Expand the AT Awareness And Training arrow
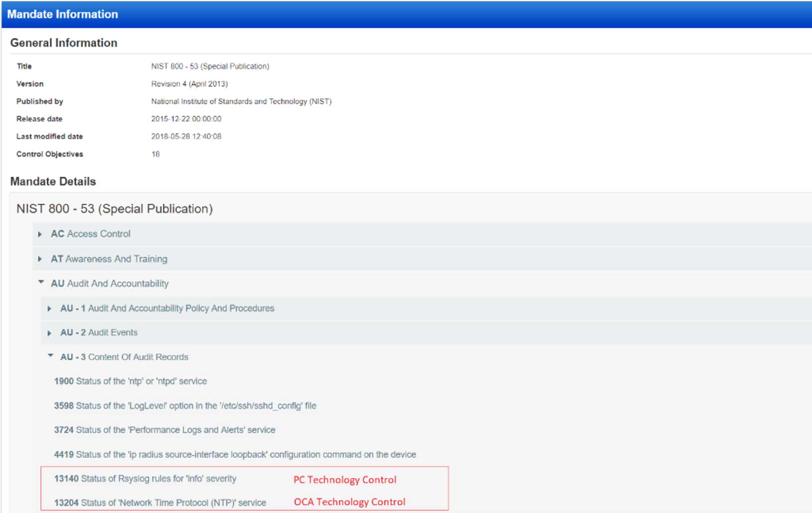The width and height of the screenshot is (812, 513). click(x=40, y=259)
